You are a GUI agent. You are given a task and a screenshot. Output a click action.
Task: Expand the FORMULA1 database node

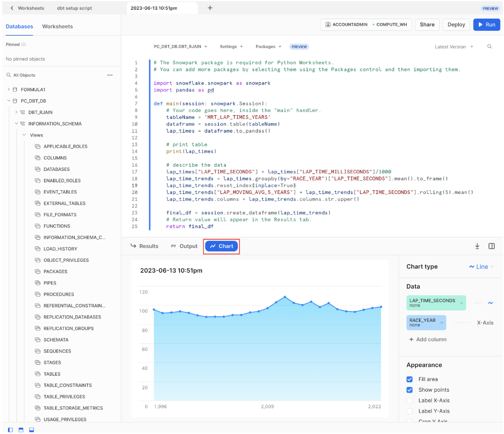coord(8,89)
